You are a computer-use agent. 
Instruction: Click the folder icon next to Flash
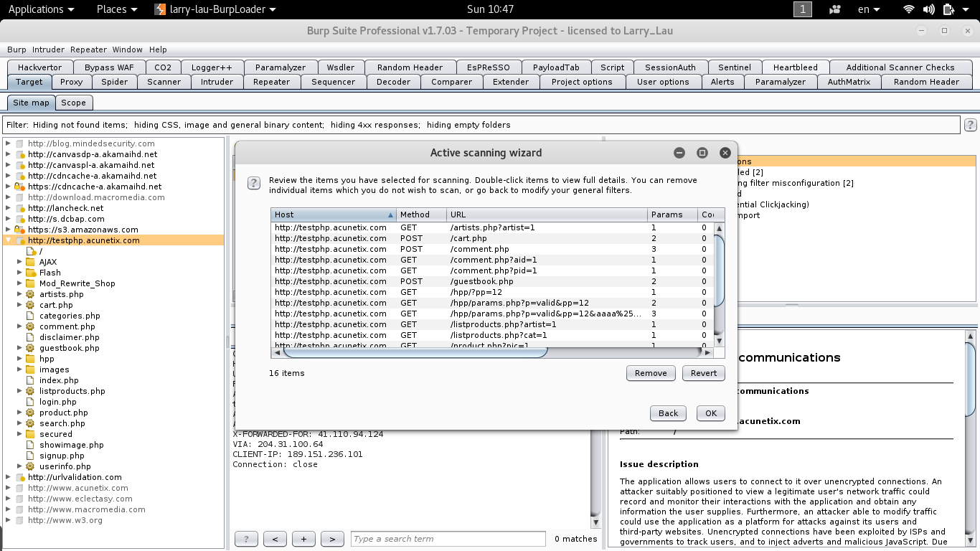[31, 273]
